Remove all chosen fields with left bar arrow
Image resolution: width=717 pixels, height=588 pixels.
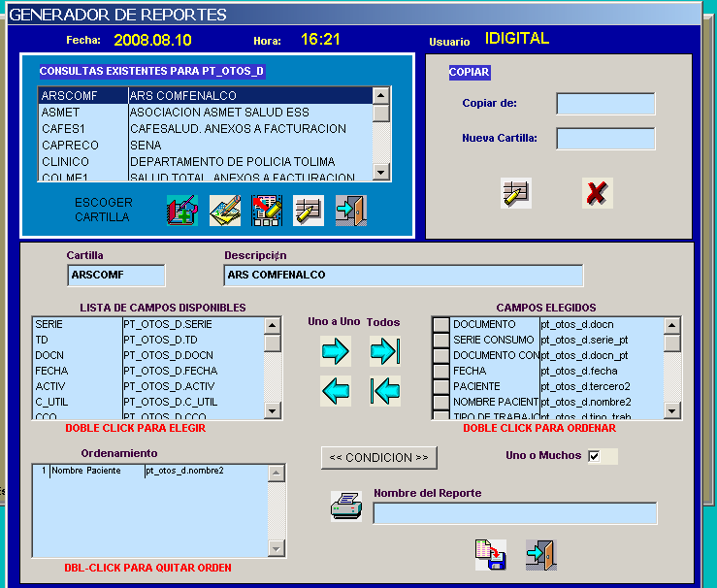coord(385,390)
